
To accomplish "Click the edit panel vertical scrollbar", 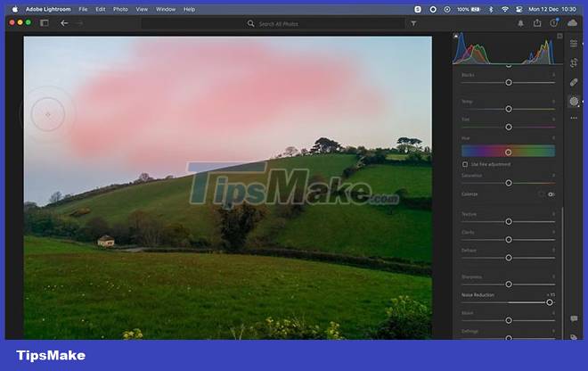I will 562,272.
